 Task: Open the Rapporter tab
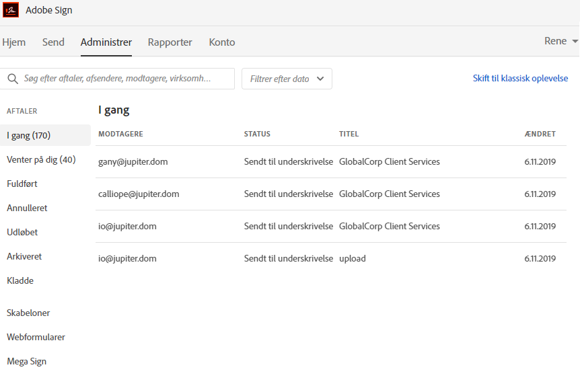pyautogui.click(x=170, y=42)
